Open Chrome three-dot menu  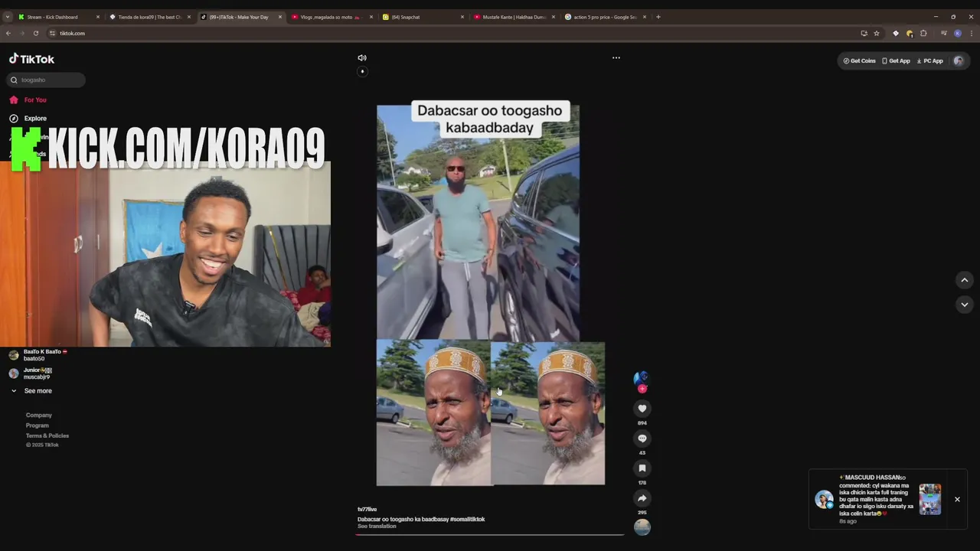point(972,33)
